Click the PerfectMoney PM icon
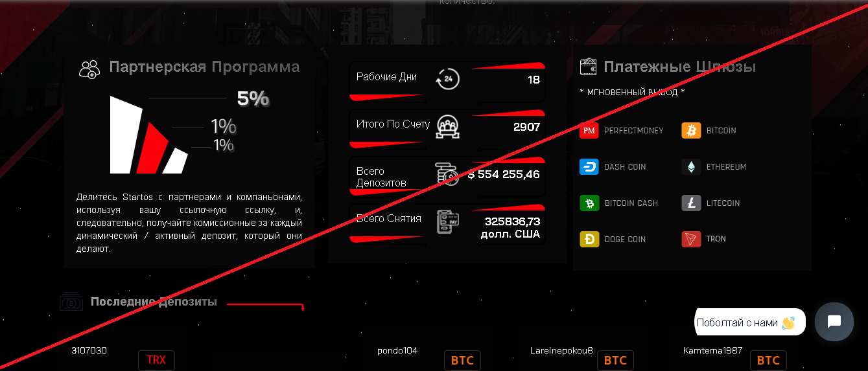The width and height of the screenshot is (868, 371). (x=589, y=130)
